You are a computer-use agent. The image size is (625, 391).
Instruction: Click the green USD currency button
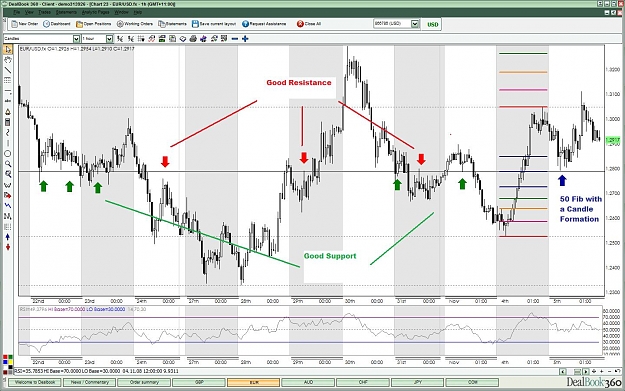432,24
